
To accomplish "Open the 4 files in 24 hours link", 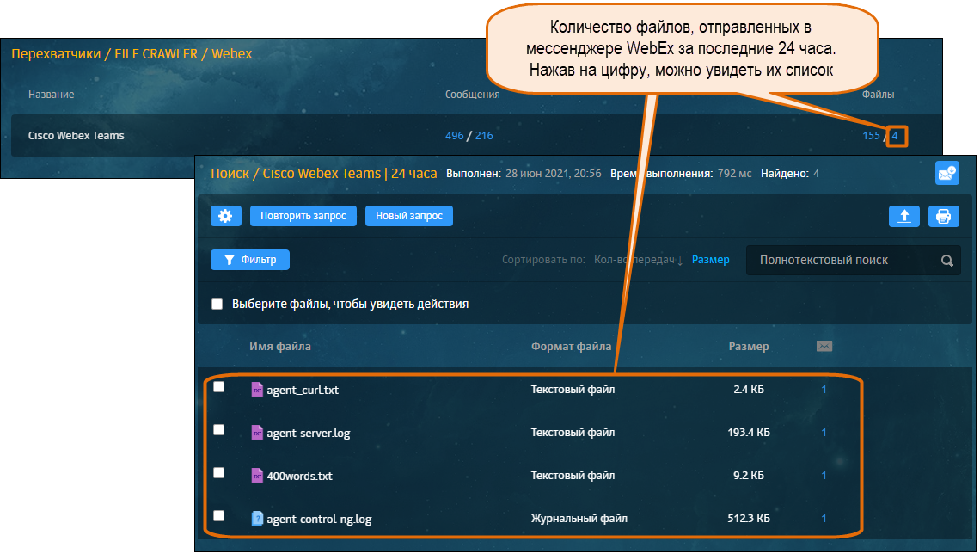I will pyautogui.click(x=895, y=136).
